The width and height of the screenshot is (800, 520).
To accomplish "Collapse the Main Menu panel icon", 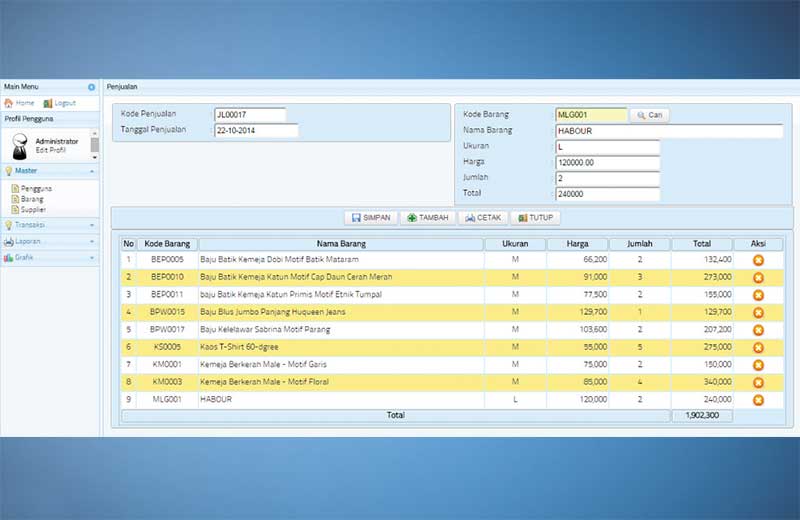I will pos(92,88).
